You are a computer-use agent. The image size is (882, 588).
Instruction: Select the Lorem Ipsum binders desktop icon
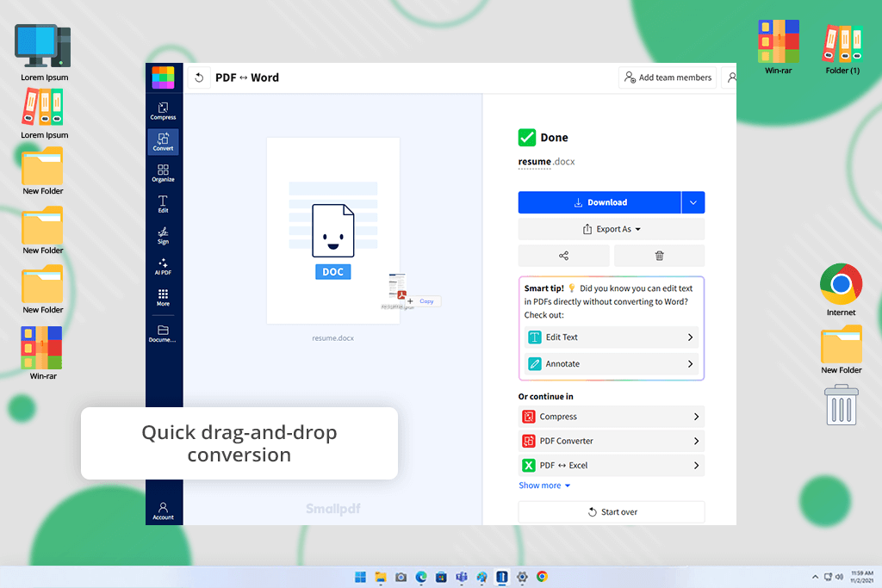[x=44, y=115]
